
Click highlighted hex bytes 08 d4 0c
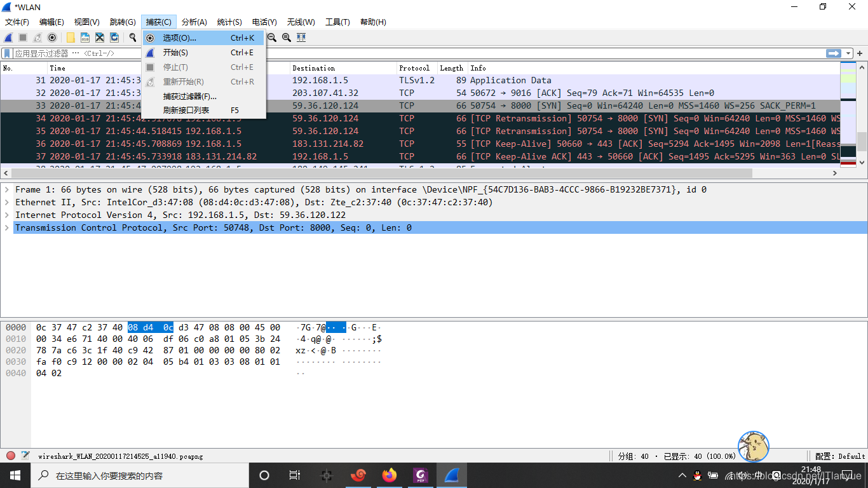point(151,327)
